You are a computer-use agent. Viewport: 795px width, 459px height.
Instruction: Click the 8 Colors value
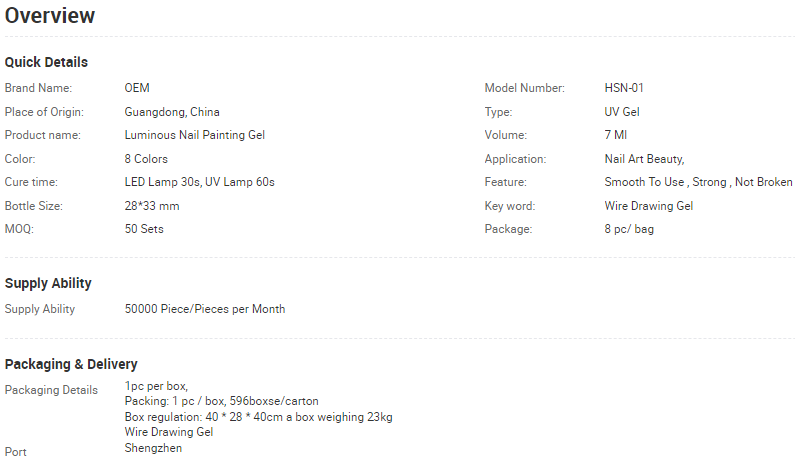tap(146, 159)
